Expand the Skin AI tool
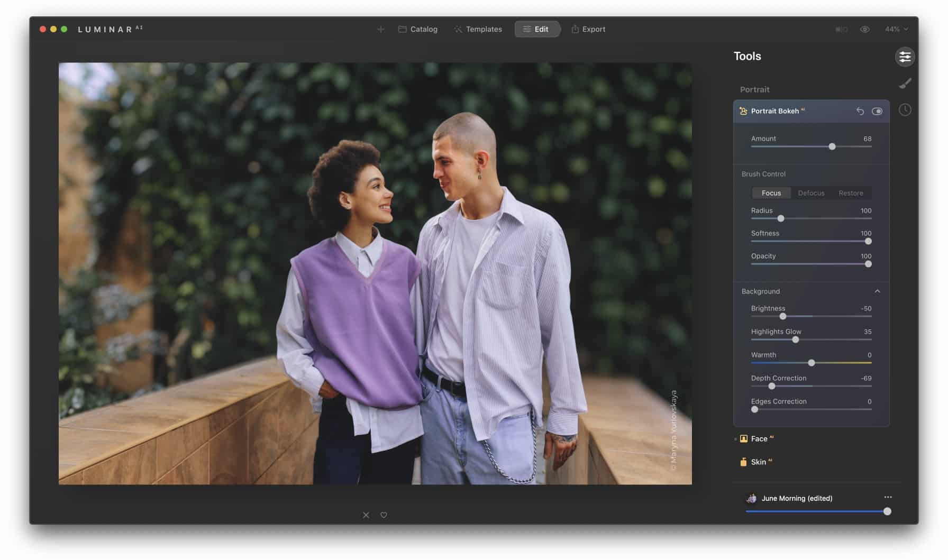This screenshot has height=560, width=948. point(761,462)
